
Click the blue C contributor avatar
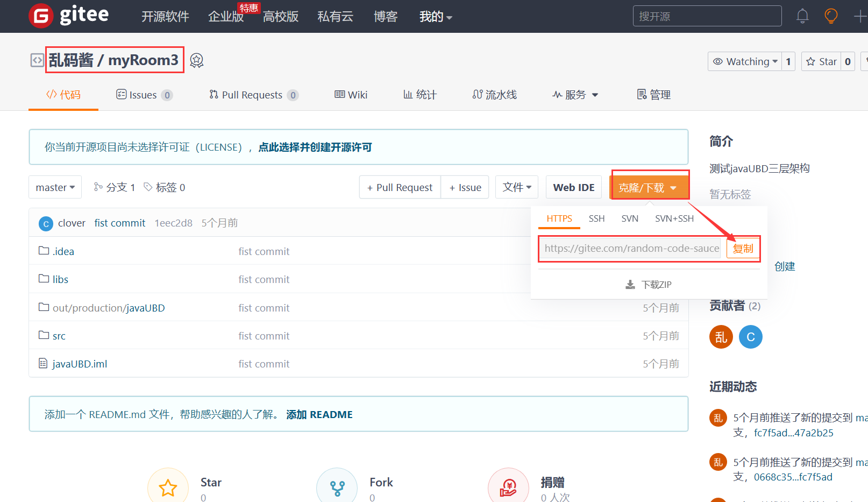pos(751,337)
